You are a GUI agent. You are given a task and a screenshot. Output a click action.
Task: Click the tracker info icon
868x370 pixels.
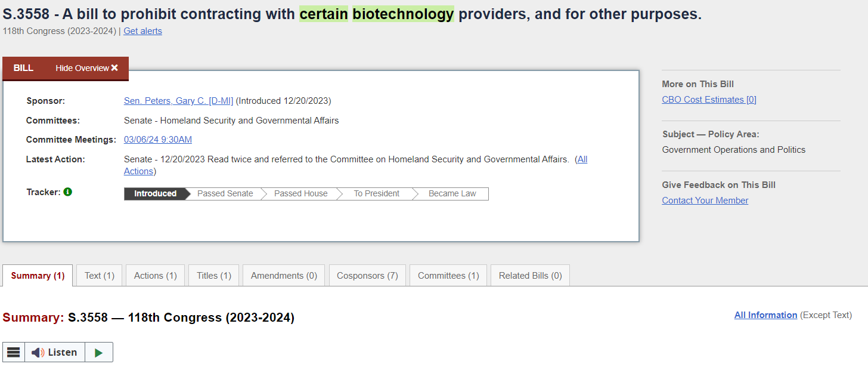click(x=68, y=192)
